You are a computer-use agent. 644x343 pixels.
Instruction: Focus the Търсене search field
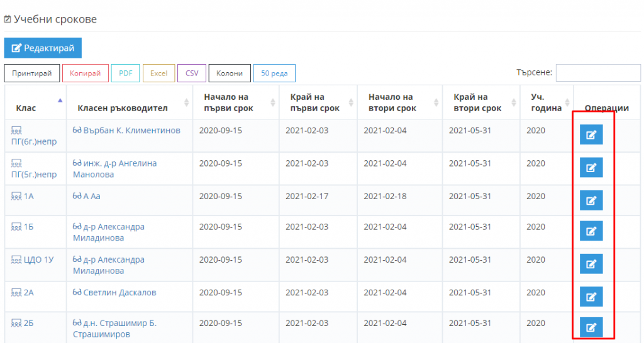pyautogui.click(x=598, y=73)
